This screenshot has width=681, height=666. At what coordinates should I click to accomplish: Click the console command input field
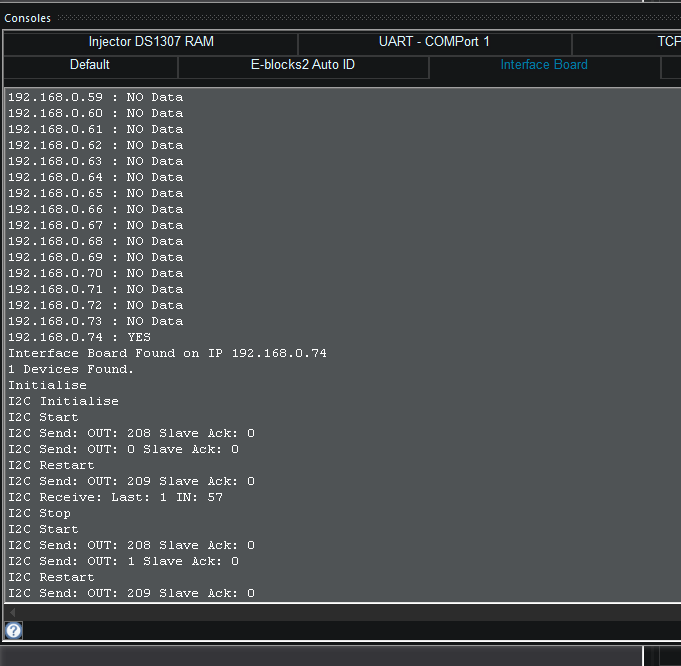point(352,630)
